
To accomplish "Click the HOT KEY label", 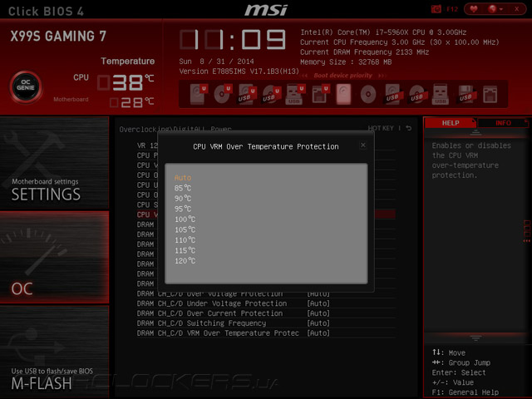I will tap(381, 128).
